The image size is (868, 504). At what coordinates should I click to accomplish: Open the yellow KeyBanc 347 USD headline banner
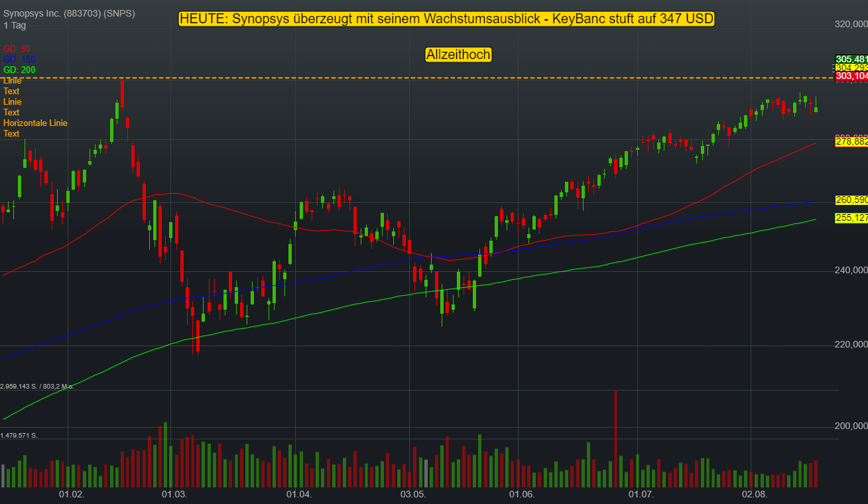point(446,19)
